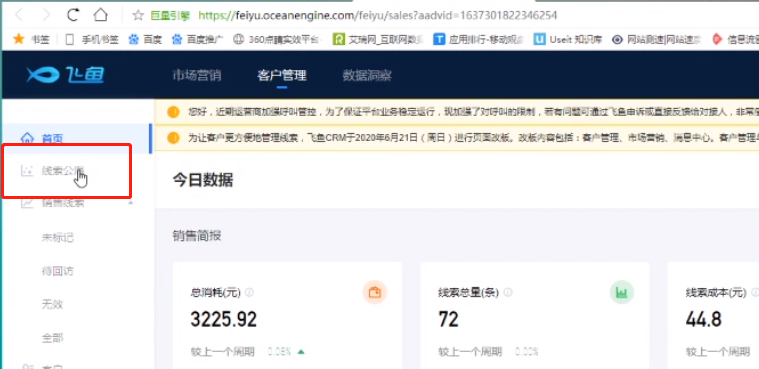Click the info icon beside 总消耗(元)
This screenshot has height=369, width=759.
click(x=249, y=292)
